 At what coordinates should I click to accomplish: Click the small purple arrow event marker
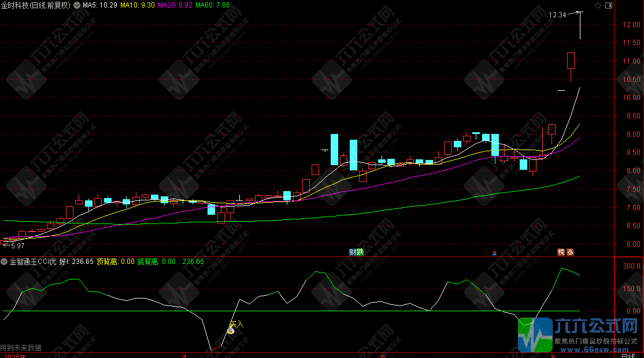point(494,253)
